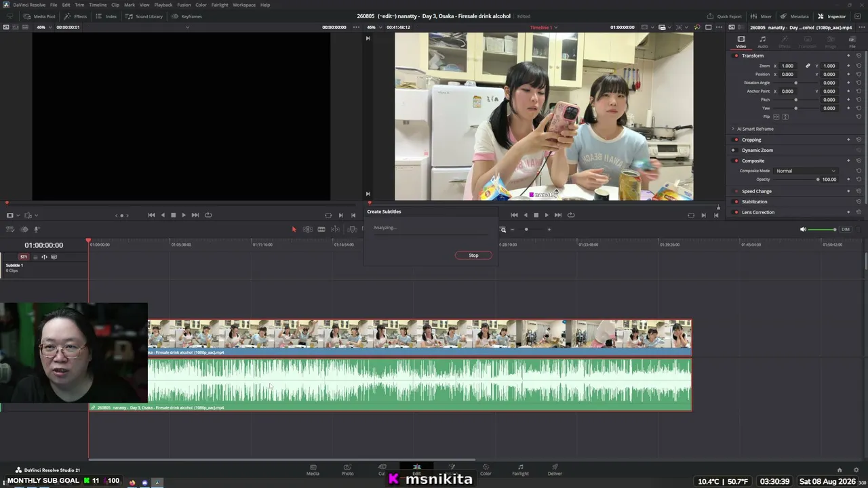
Task: Toggle the Composite section enable switch
Action: 736,161
